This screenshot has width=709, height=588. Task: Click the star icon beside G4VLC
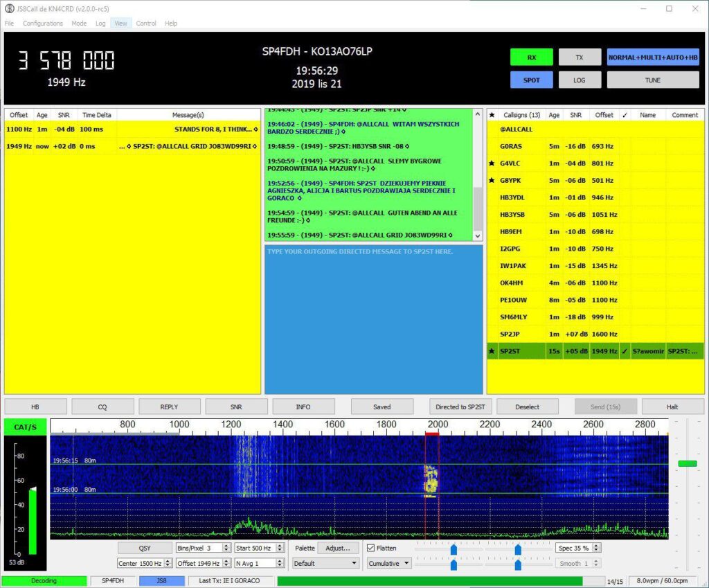[x=492, y=163]
